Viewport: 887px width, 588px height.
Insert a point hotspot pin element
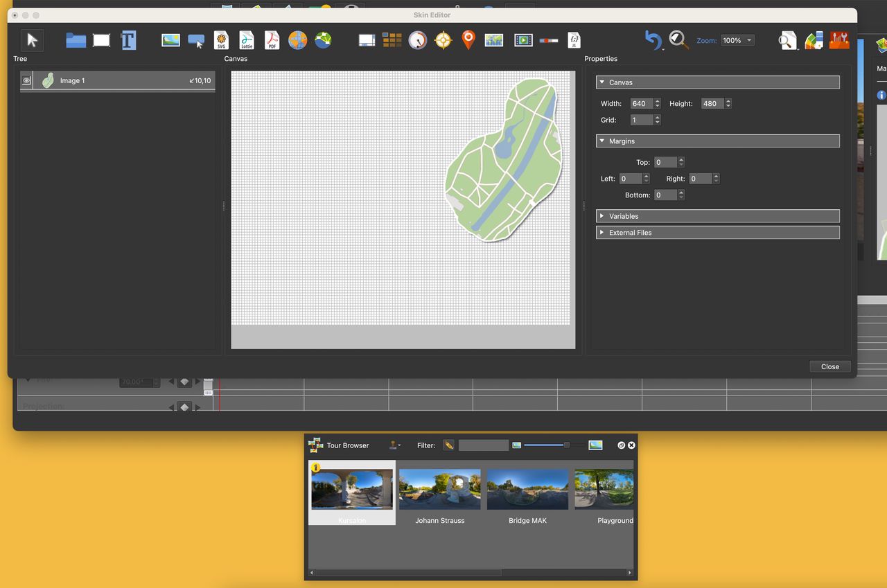point(468,40)
